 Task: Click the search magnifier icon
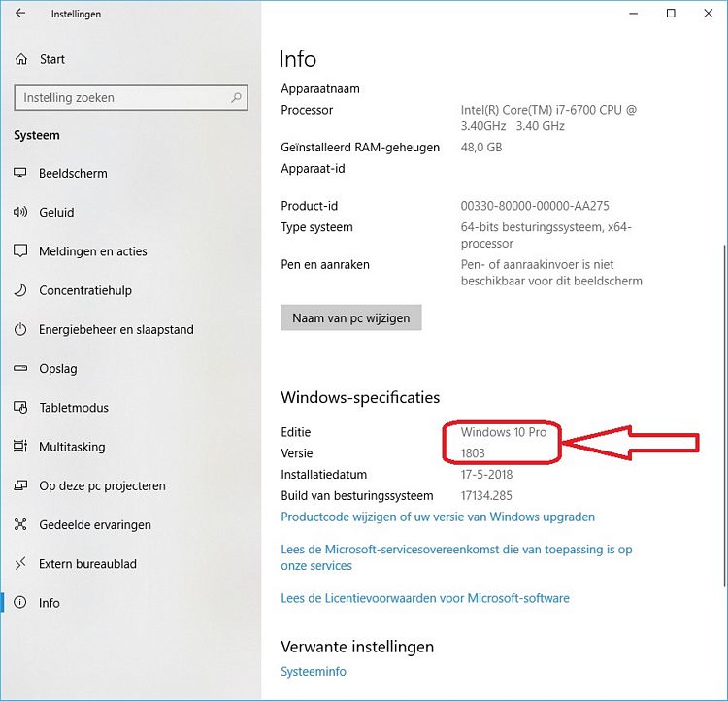pos(236,97)
